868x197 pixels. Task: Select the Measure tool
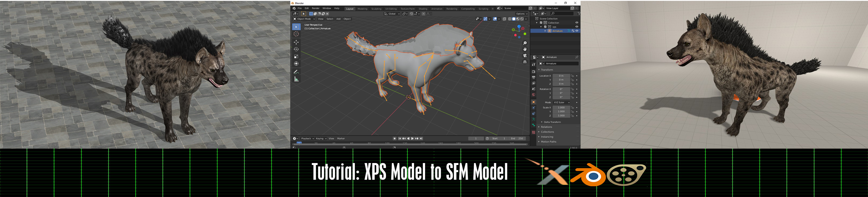click(296, 79)
